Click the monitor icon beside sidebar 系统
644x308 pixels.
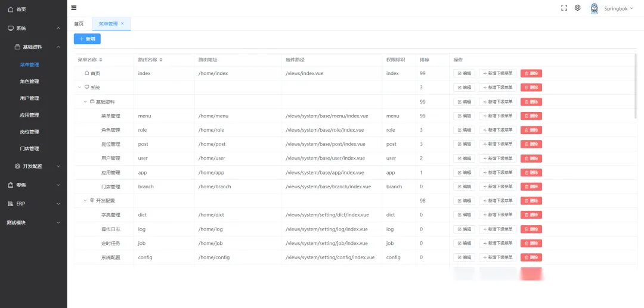click(11, 28)
